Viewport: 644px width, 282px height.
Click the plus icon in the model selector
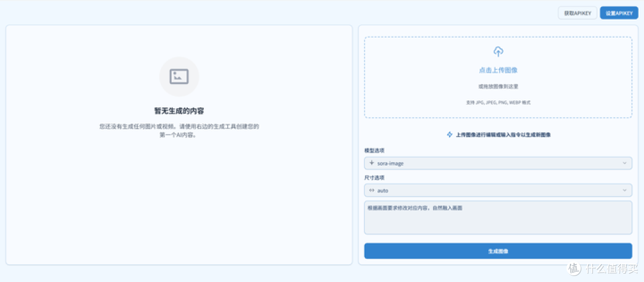pyautogui.click(x=371, y=163)
